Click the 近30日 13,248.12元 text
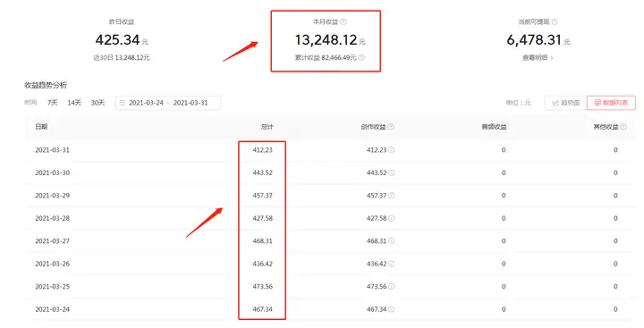The image size is (644, 328). pos(122,57)
